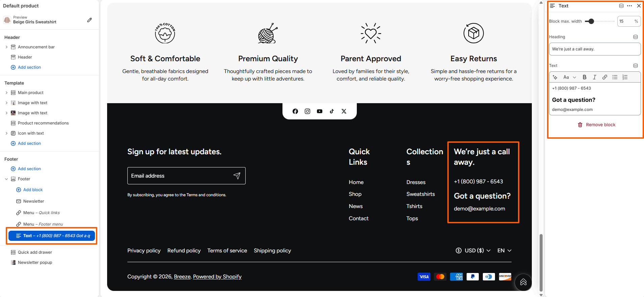Select the Menu – Quick links block
This screenshot has width=644, height=297.
(x=42, y=213)
